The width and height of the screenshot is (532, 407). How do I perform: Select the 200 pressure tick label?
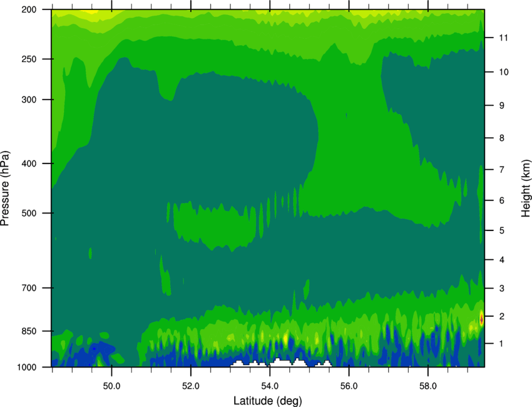pyautogui.click(x=29, y=9)
